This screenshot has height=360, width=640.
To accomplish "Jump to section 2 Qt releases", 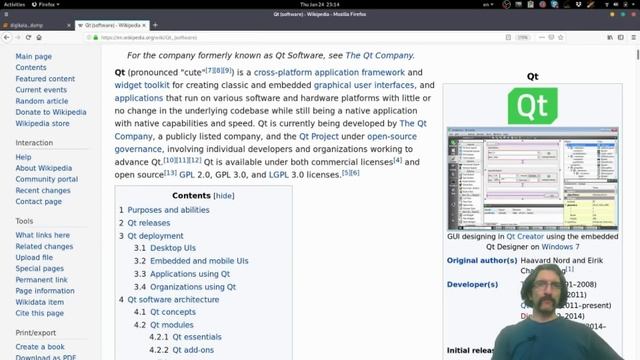I will (x=149, y=223).
